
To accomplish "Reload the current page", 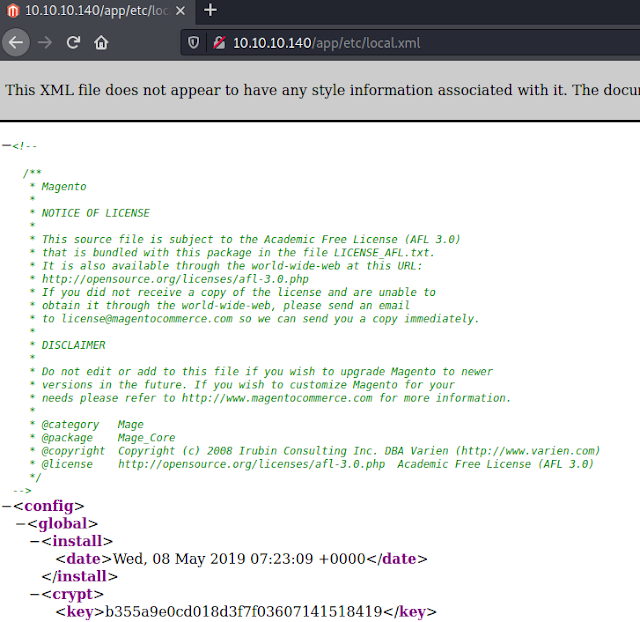I will pos(73,42).
